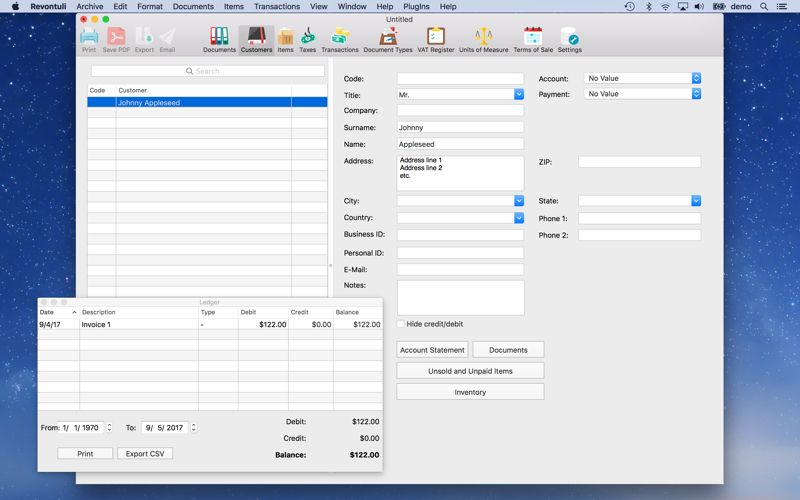Expand the Country combo box
Viewport: 800px width, 500px height.
click(x=519, y=218)
